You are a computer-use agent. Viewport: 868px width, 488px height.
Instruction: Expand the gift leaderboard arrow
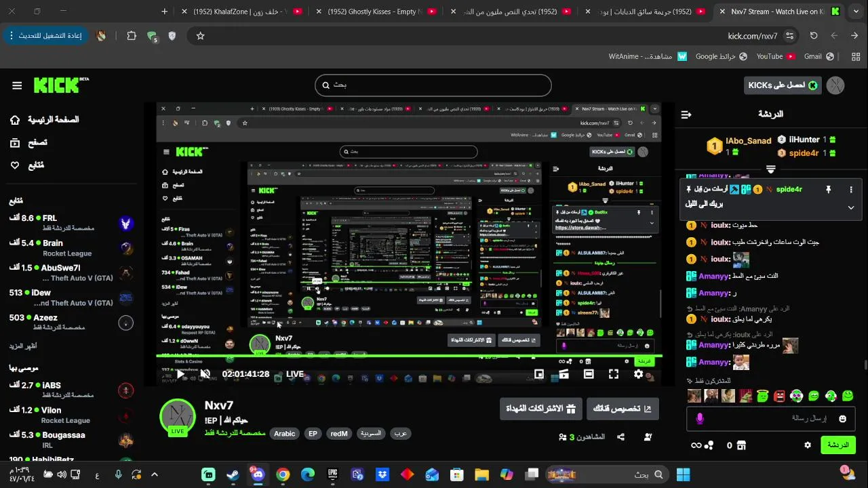pyautogui.click(x=770, y=169)
